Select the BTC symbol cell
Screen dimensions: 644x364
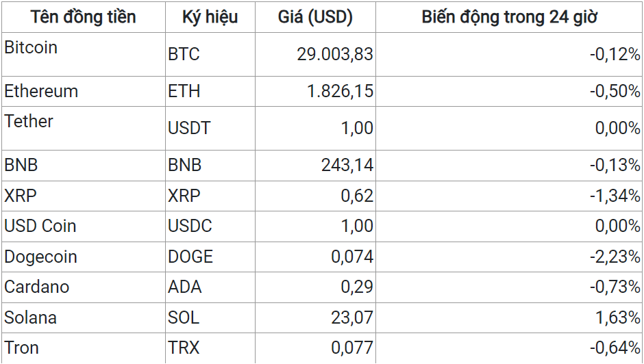(210, 54)
